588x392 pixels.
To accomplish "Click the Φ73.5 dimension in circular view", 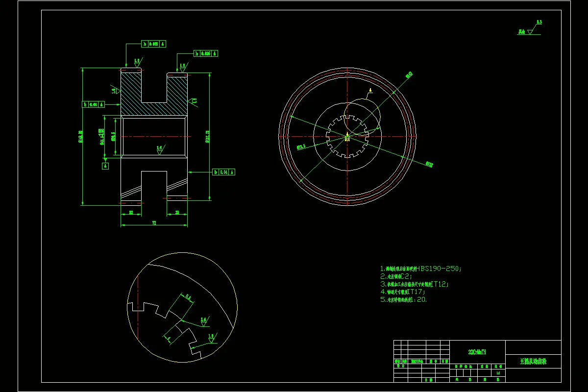I will tap(301, 146).
